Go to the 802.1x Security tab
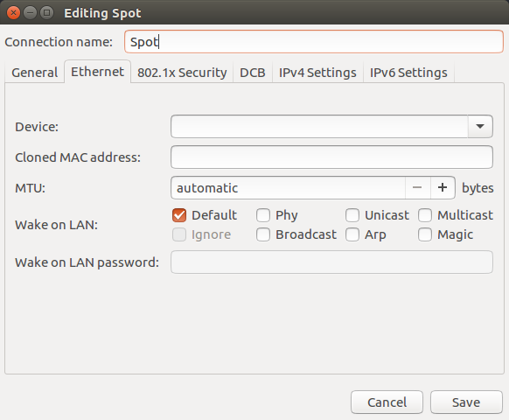The image size is (509, 420). pyautogui.click(x=182, y=73)
